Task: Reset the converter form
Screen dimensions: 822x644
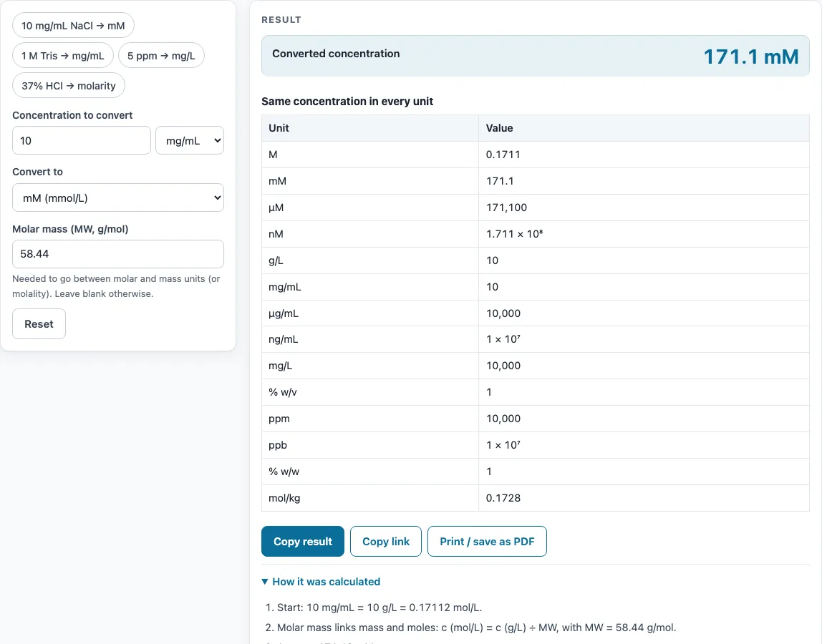Action: click(x=39, y=324)
